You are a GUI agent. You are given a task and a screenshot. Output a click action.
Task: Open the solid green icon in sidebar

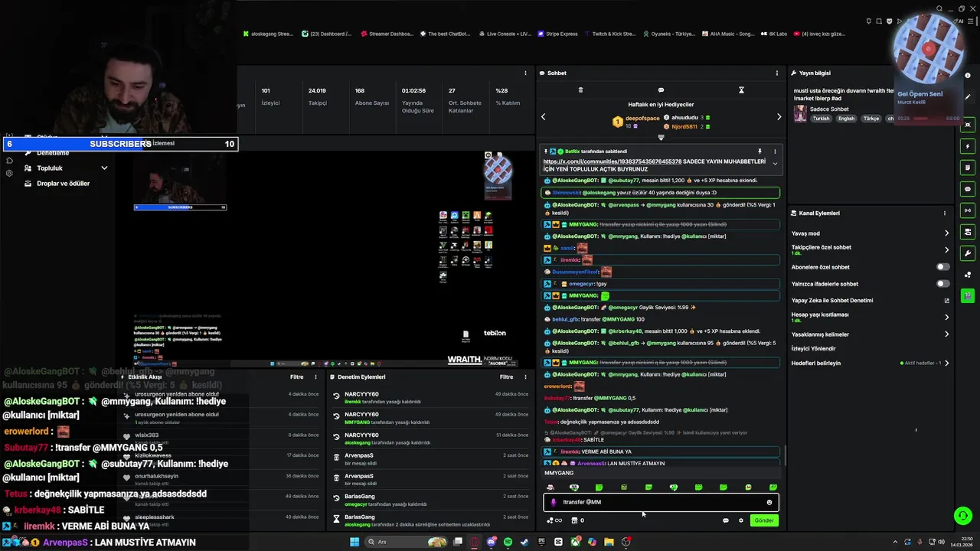tap(968, 295)
